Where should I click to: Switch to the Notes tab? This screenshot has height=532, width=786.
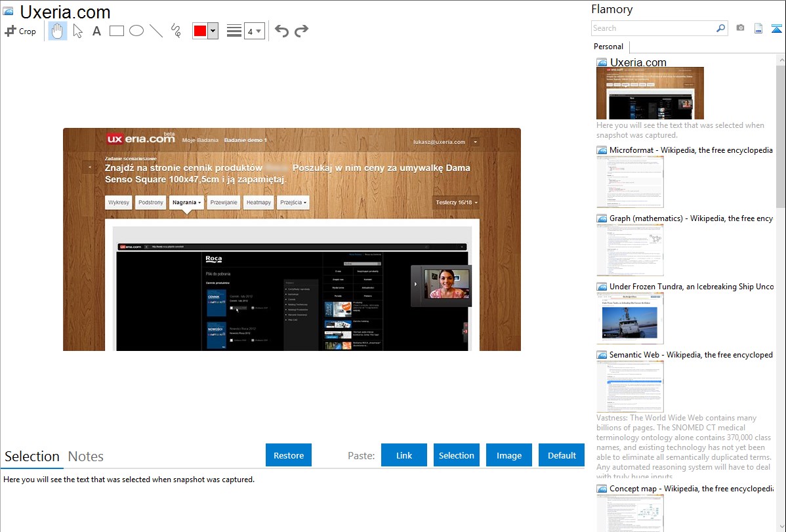point(86,457)
